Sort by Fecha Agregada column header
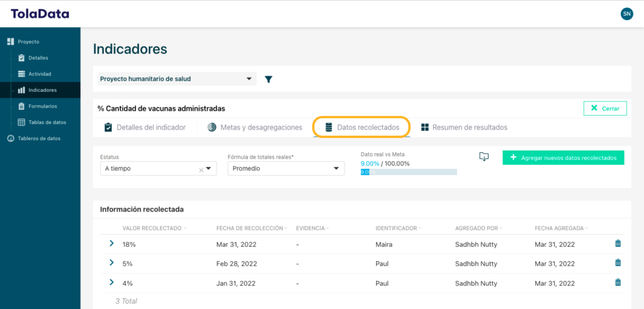Screen dimensions: 644x309 [561, 228]
